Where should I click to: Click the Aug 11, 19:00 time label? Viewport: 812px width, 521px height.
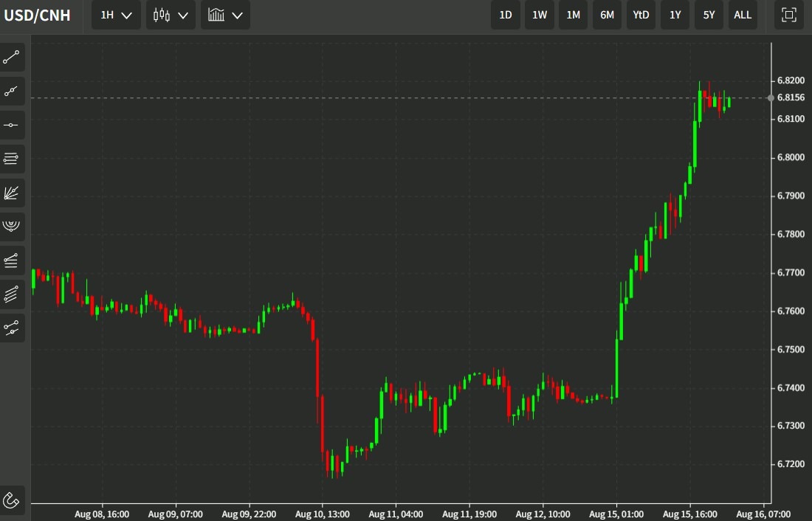[469, 514]
